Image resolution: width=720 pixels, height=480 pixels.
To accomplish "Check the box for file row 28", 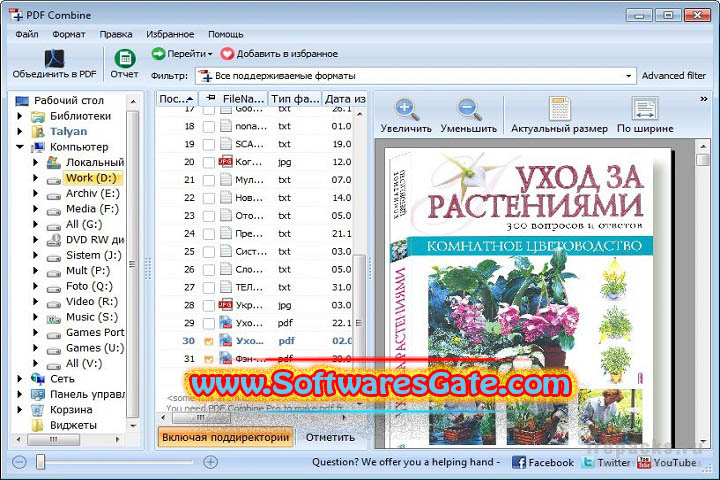I will coord(209,305).
